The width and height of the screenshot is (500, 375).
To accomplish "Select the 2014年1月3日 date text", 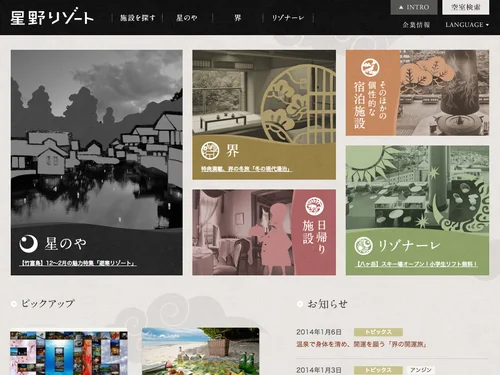I will (319, 370).
